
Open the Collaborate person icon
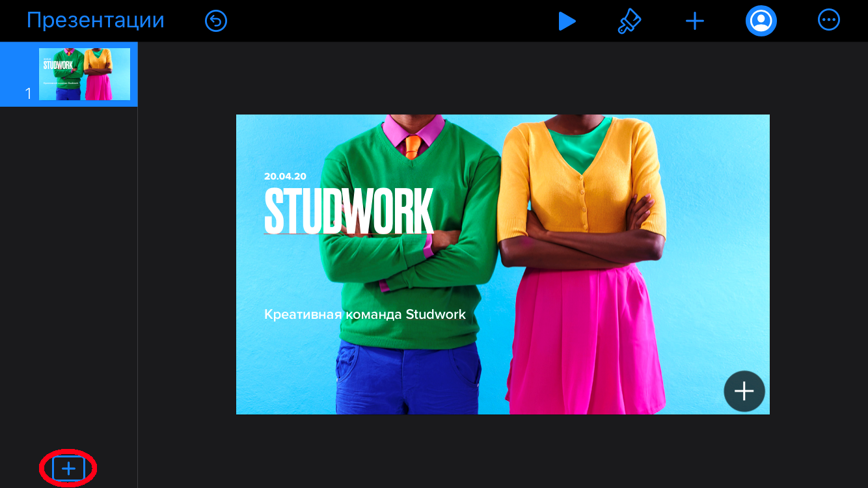(761, 21)
